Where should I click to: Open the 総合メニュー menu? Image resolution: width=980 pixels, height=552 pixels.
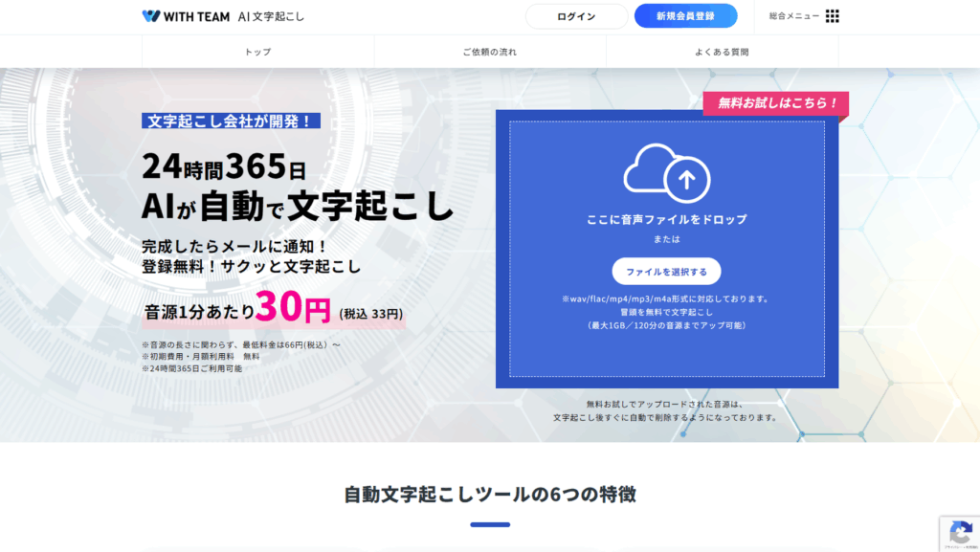(x=804, y=16)
